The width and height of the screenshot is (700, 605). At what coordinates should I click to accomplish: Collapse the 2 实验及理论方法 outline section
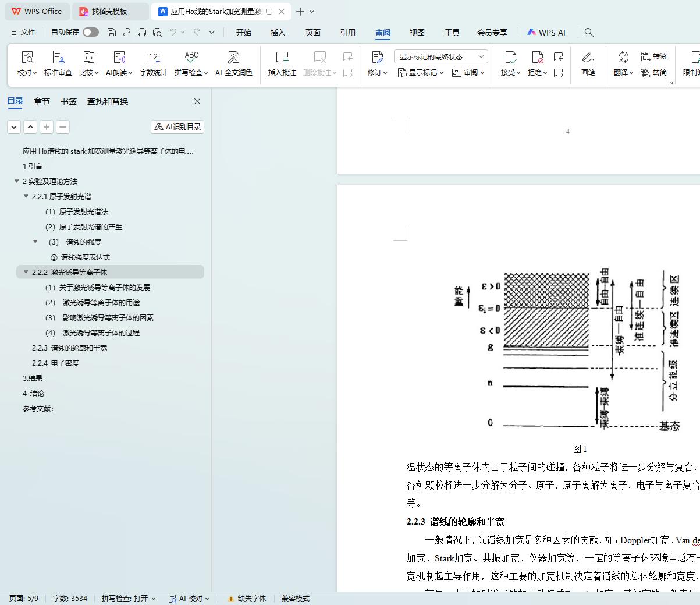pos(16,181)
